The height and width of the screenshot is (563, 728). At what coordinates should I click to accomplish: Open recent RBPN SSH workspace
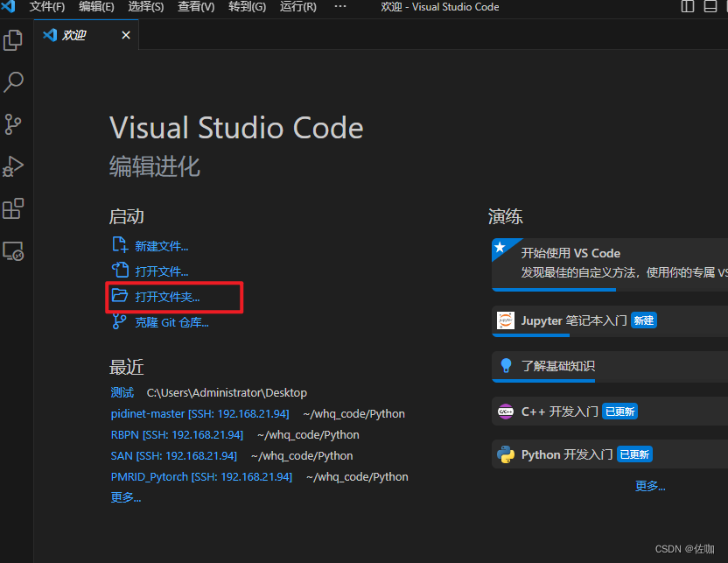[177, 435]
